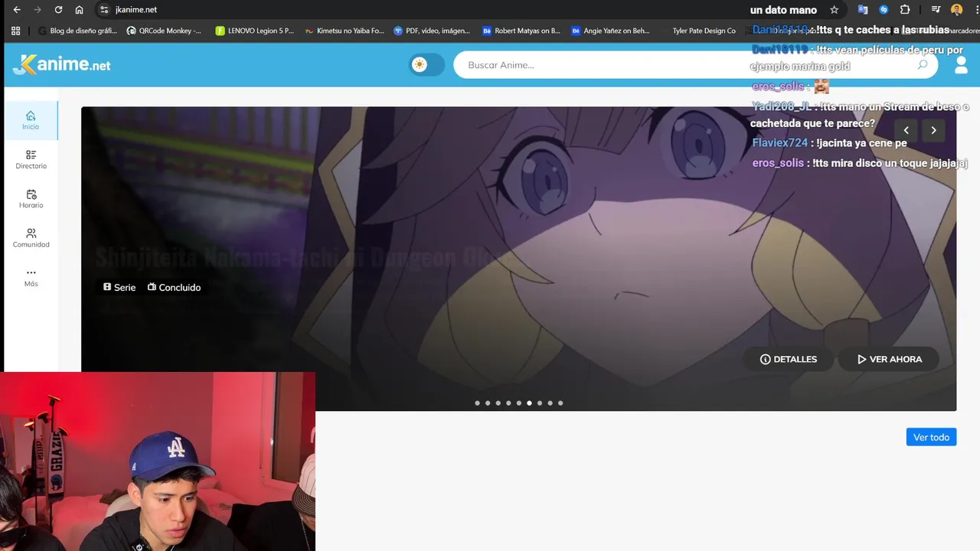Select the second carousel dot

point(488,403)
